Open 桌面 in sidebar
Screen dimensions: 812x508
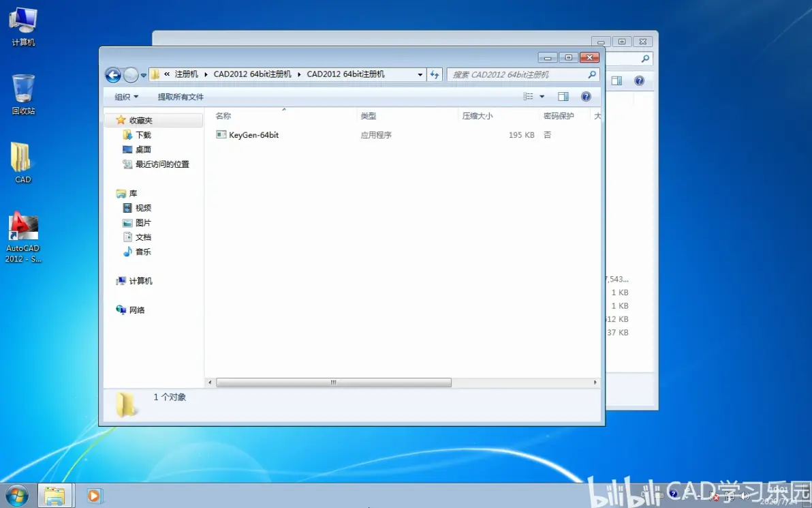coord(137,149)
